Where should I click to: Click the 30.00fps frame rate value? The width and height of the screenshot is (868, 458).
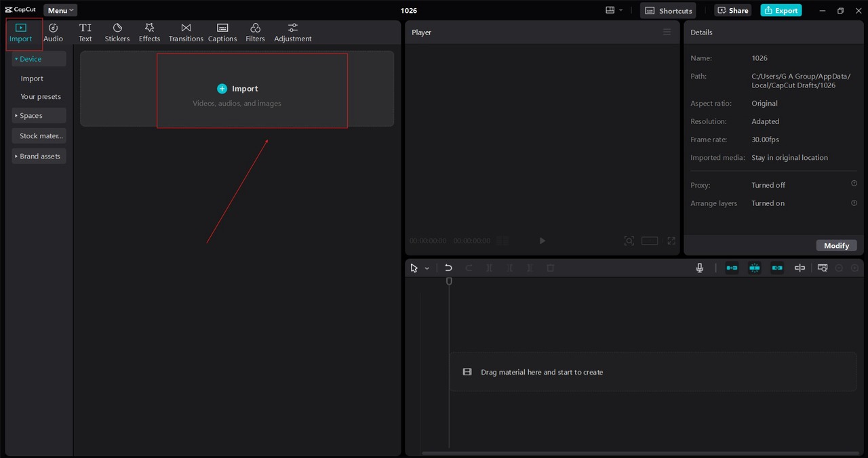tap(765, 140)
